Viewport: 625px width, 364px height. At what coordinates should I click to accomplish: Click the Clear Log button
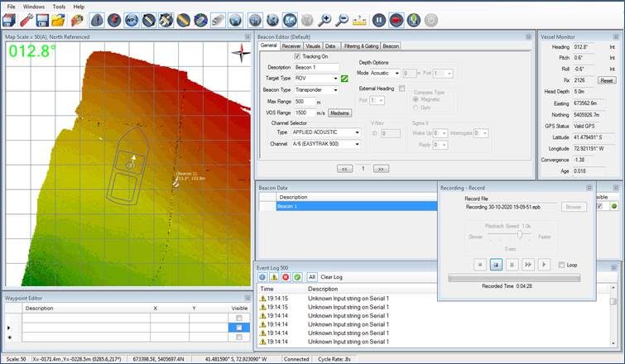[x=333, y=276]
